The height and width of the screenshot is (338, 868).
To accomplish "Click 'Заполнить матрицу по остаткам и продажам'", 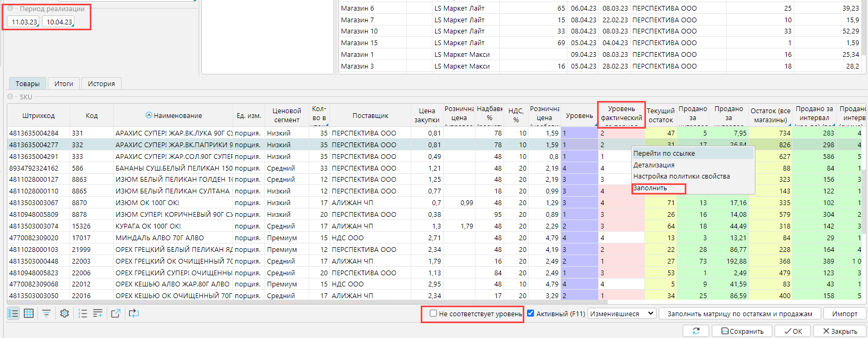I will click(739, 314).
